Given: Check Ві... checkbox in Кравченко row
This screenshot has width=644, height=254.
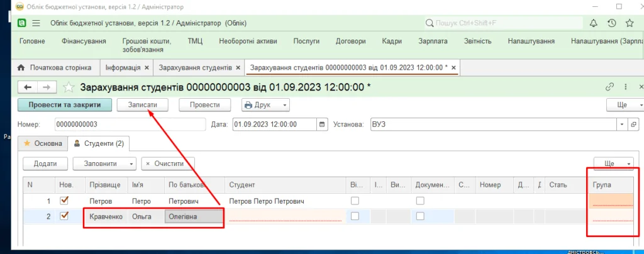Looking at the screenshot, I should point(355,216).
